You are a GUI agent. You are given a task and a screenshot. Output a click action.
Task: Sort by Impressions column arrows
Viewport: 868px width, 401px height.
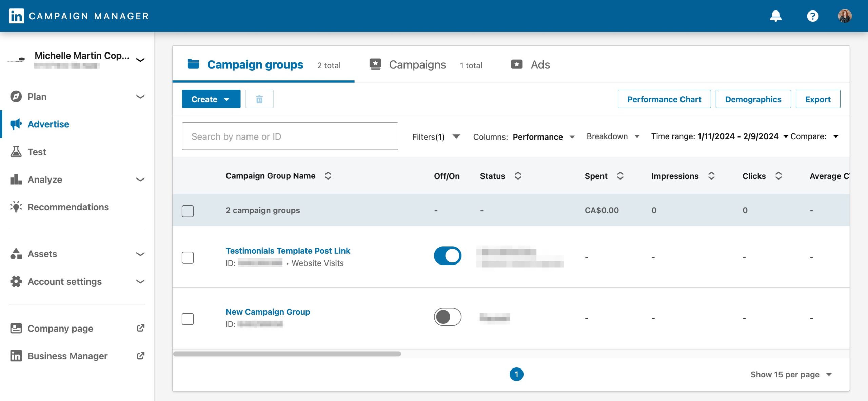tap(711, 176)
